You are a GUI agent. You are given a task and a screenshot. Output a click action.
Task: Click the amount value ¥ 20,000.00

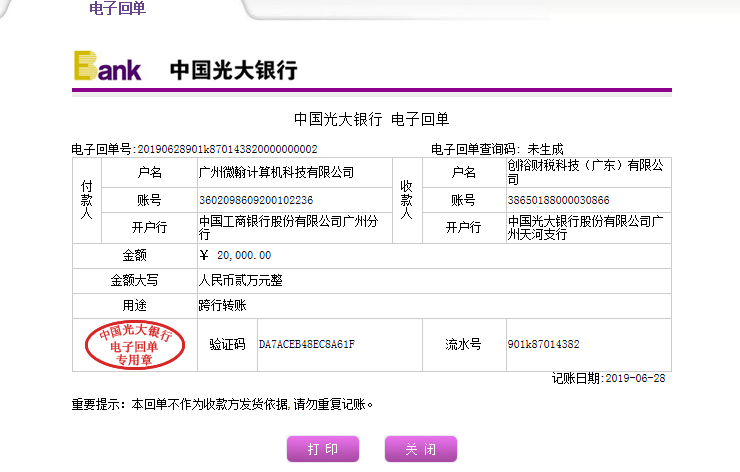point(235,255)
